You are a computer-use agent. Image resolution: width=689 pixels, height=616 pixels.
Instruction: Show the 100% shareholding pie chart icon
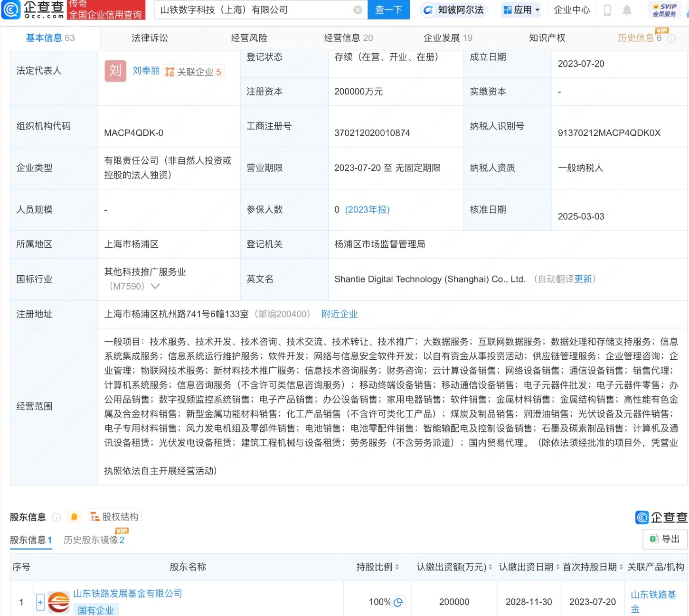tap(398, 602)
